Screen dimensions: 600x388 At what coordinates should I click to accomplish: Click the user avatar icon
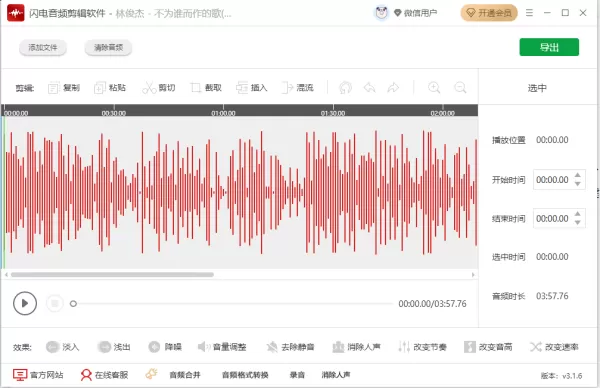click(381, 13)
